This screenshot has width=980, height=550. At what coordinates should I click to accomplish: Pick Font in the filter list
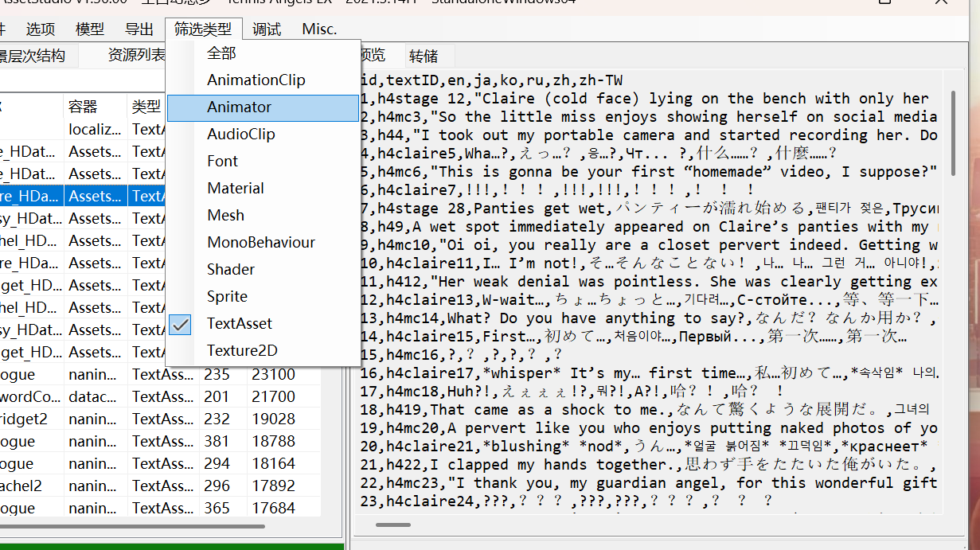coord(264,162)
